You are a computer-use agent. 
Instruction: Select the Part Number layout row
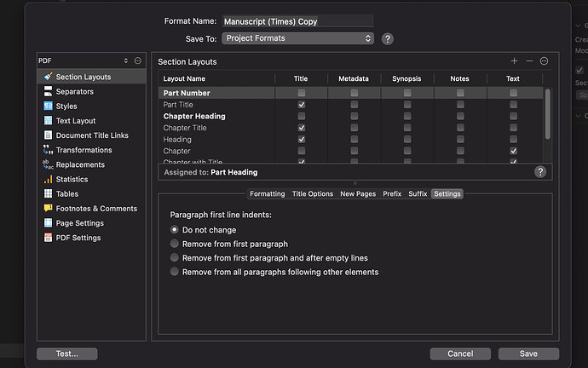(x=350, y=93)
